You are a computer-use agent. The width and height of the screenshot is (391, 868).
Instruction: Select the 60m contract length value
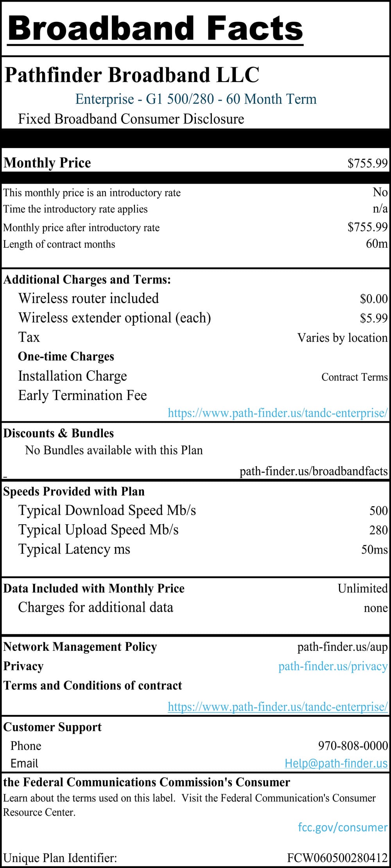[x=377, y=244]
